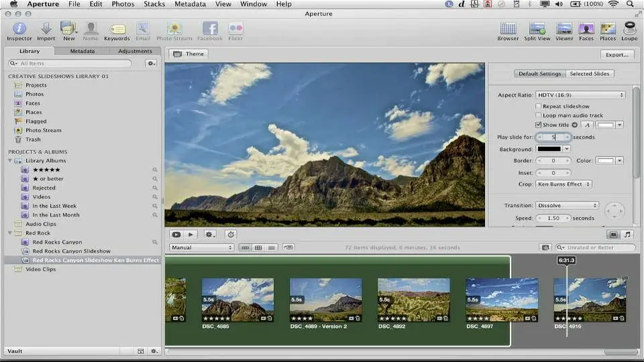Click the black Background color swatch
The image size is (644, 362).
point(549,149)
